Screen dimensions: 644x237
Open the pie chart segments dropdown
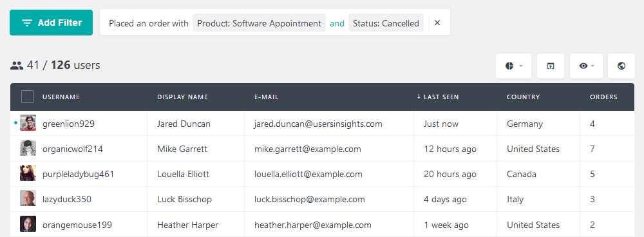click(513, 66)
